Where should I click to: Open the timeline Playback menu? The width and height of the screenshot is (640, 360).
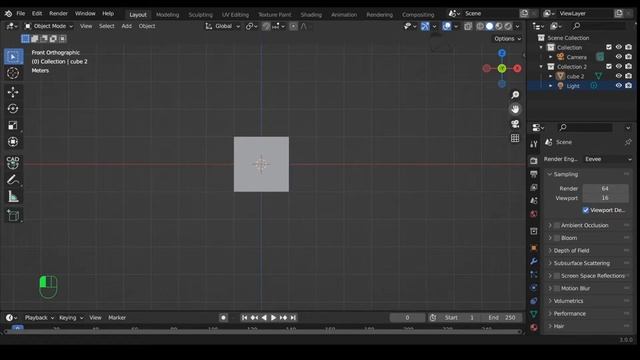[x=39, y=318]
